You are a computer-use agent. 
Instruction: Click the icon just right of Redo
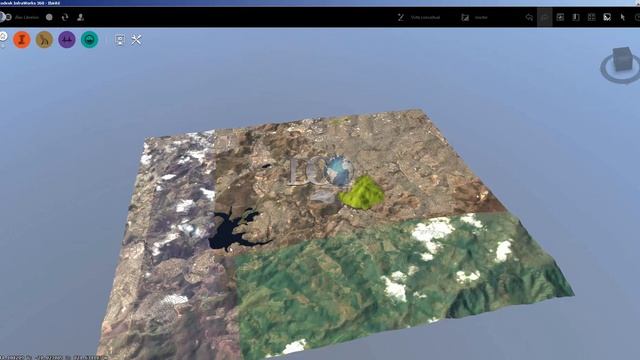point(560,17)
